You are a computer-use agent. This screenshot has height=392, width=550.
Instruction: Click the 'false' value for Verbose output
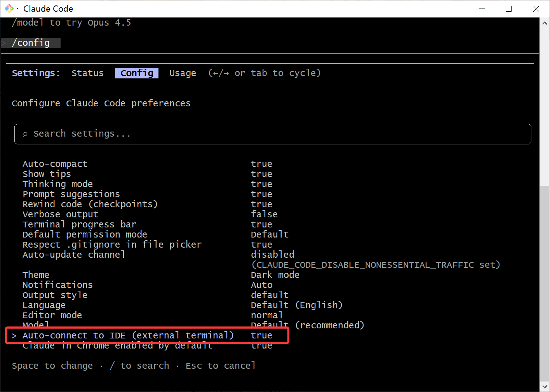pos(264,214)
